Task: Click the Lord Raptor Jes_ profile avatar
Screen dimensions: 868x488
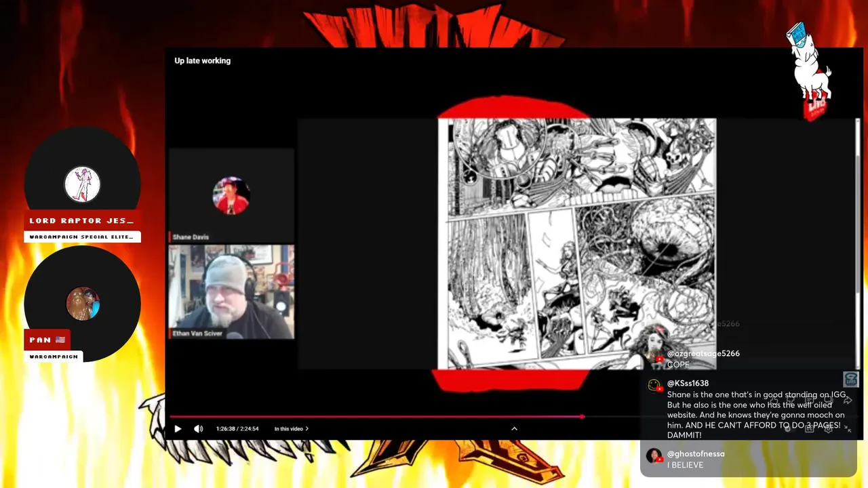Action: (83, 184)
